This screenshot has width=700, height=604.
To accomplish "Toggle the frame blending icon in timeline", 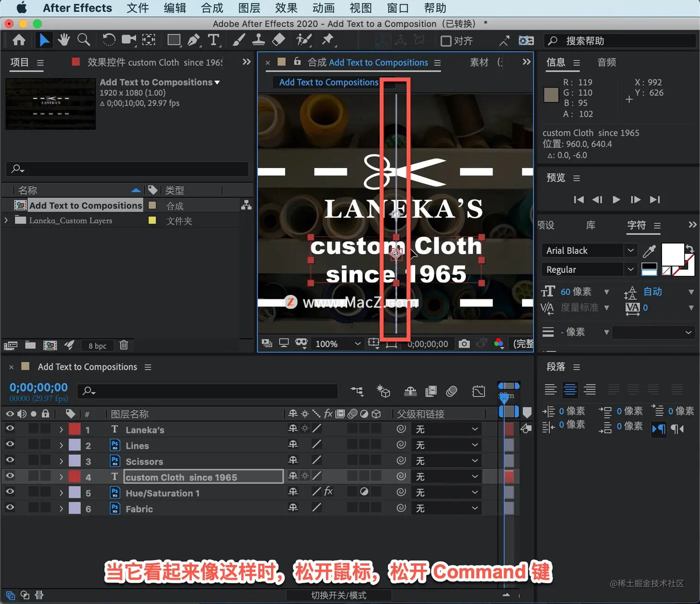I will [x=431, y=392].
